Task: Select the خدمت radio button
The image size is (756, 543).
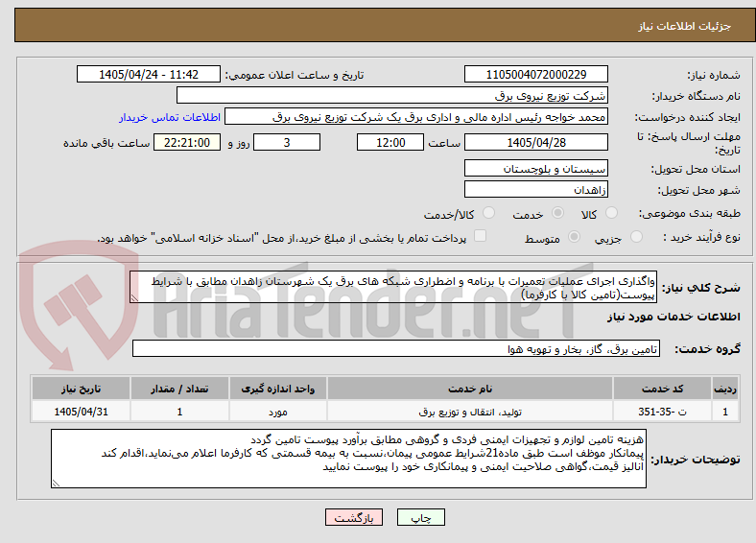Action: pos(557,213)
